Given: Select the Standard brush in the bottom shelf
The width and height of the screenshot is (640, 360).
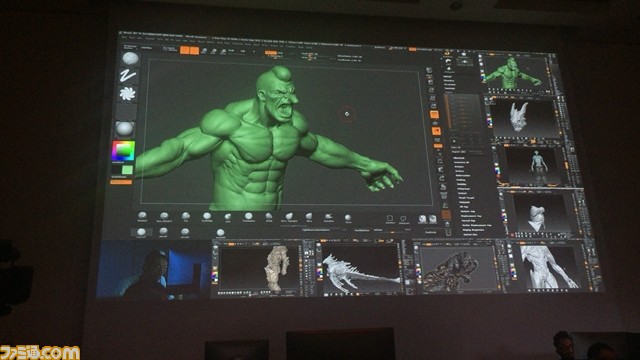Looking at the screenshot, I should click(x=142, y=216).
